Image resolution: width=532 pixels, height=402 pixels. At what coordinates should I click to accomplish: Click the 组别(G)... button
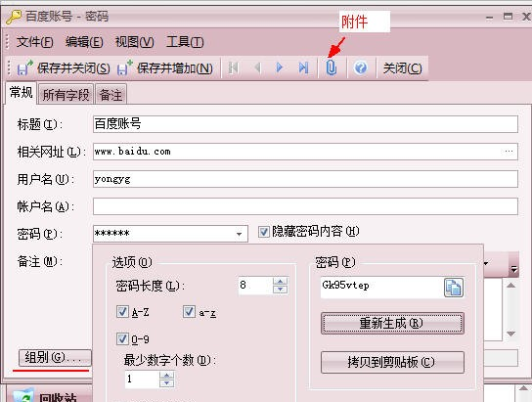point(55,358)
